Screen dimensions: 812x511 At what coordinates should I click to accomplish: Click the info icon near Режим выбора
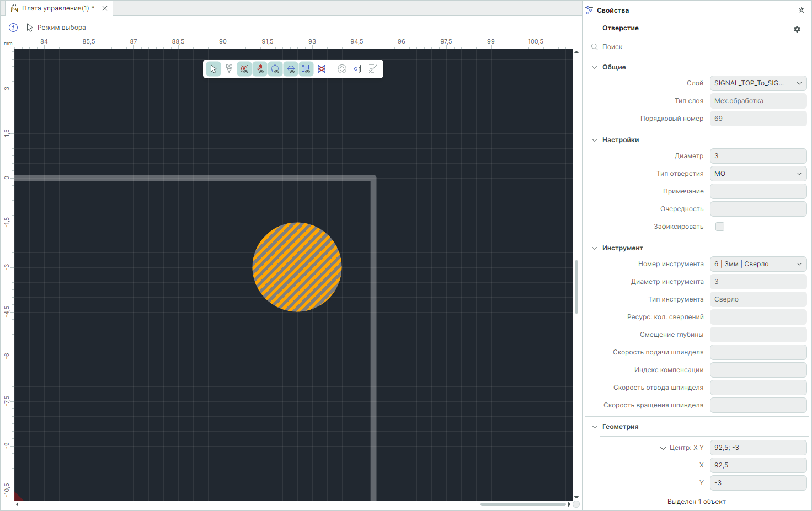click(x=13, y=28)
